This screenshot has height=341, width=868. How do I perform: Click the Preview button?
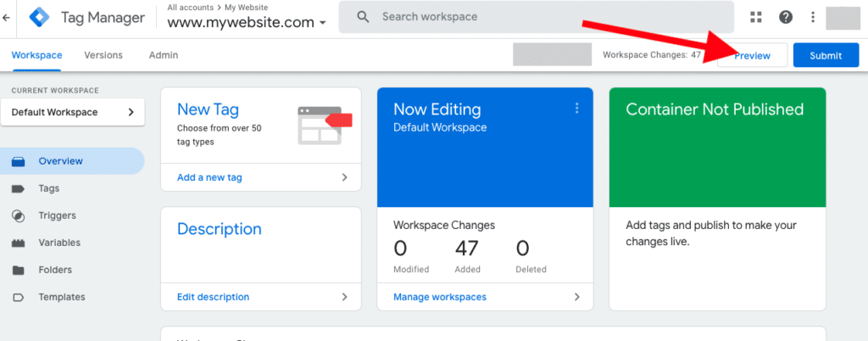point(752,56)
